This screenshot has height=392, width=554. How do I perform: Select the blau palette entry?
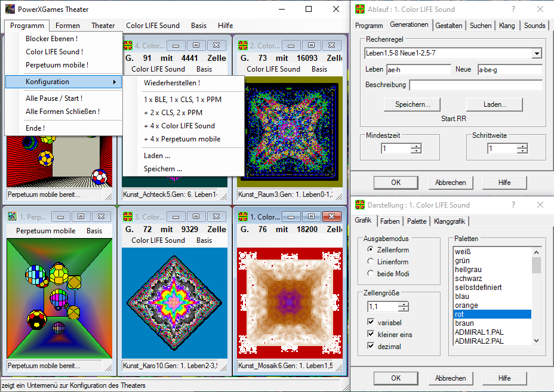click(492, 297)
